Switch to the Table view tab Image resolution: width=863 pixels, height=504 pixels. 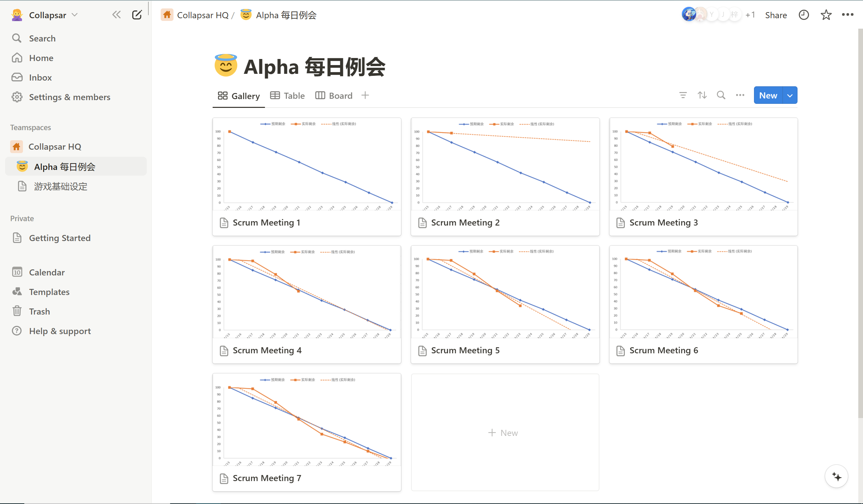coord(287,95)
